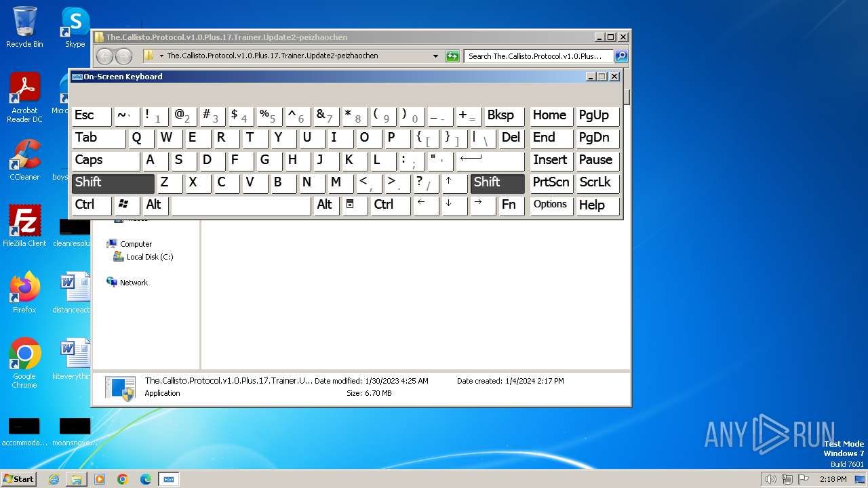The width and height of the screenshot is (868, 488).
Task: Click the Explorer search field
Action: pos(539,56)
